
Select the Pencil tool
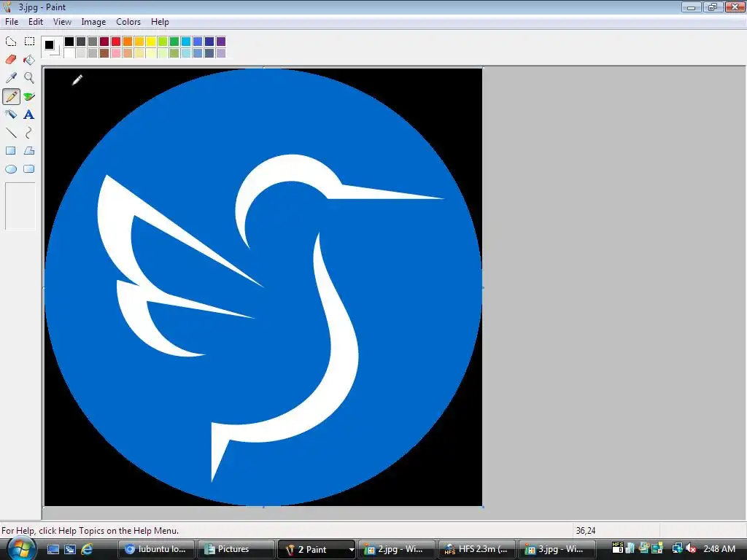(x=11, y=97)
